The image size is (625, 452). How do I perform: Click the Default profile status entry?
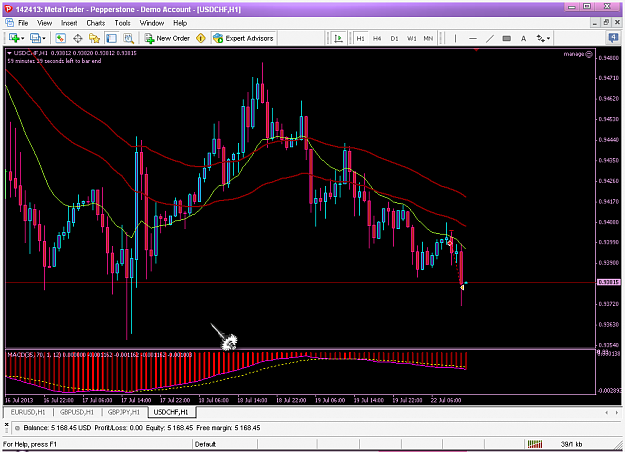(205, 444)
